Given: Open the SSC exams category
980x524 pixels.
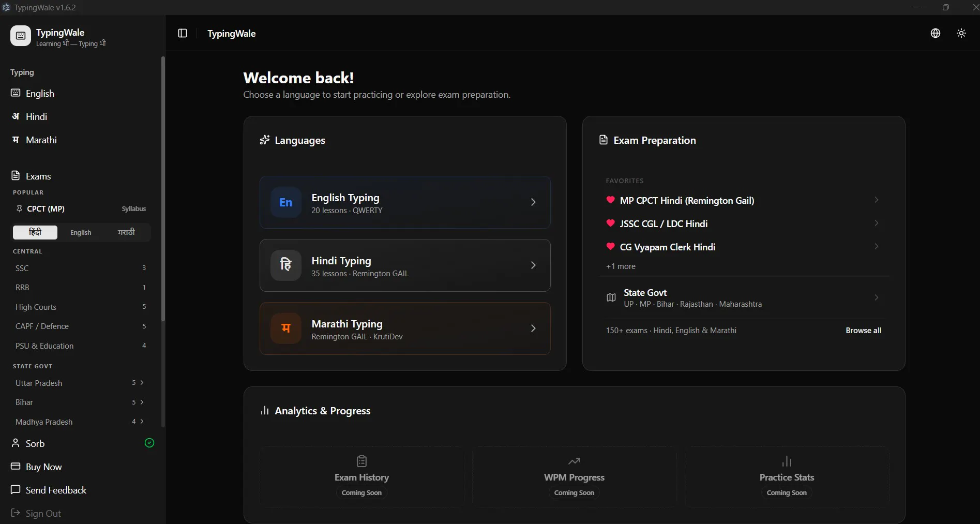Looking at the screenshot, I should point(81,268).
